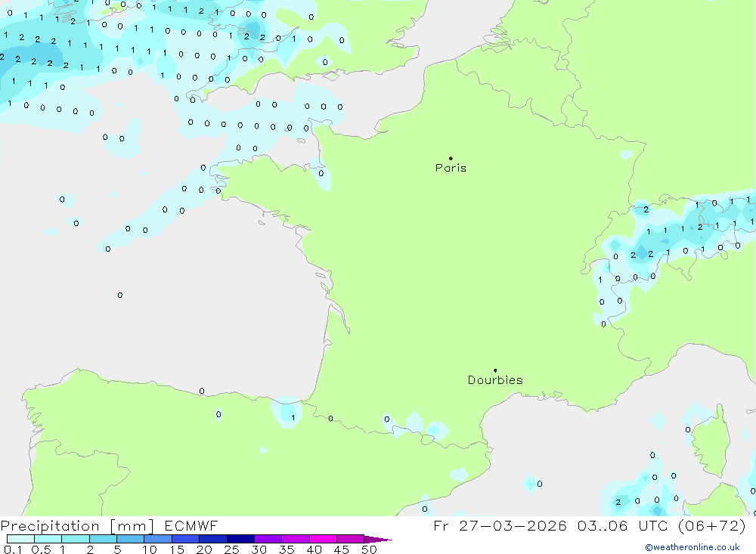This screenshot has width=756, height=554.
Task: Click the purple arrow tip beyond 50
Action: point(378,540)
